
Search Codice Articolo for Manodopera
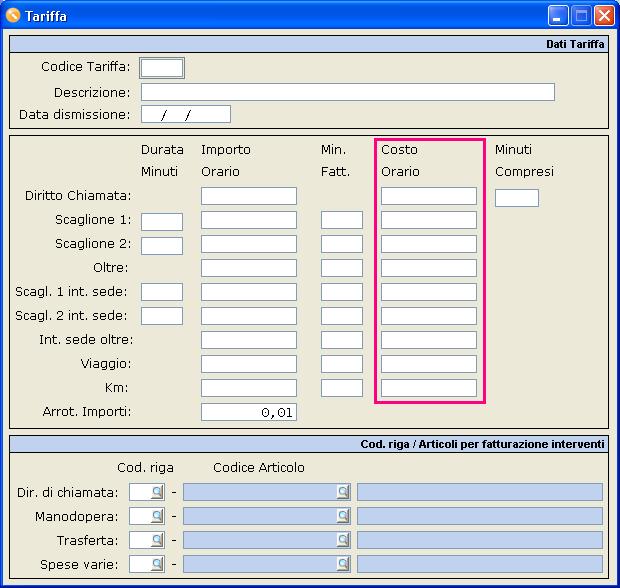pos(343,516)
